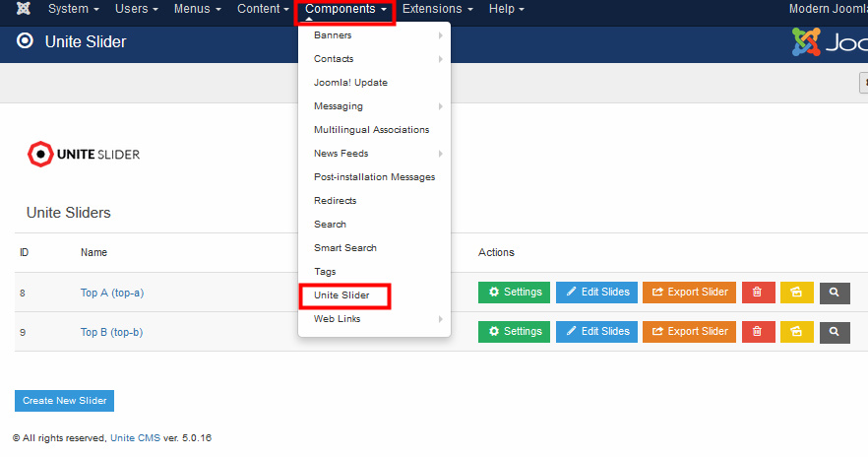Click yellow duplicate icon for Top A slider
Screen dimensions: 868x457
[x=796, y=292]
